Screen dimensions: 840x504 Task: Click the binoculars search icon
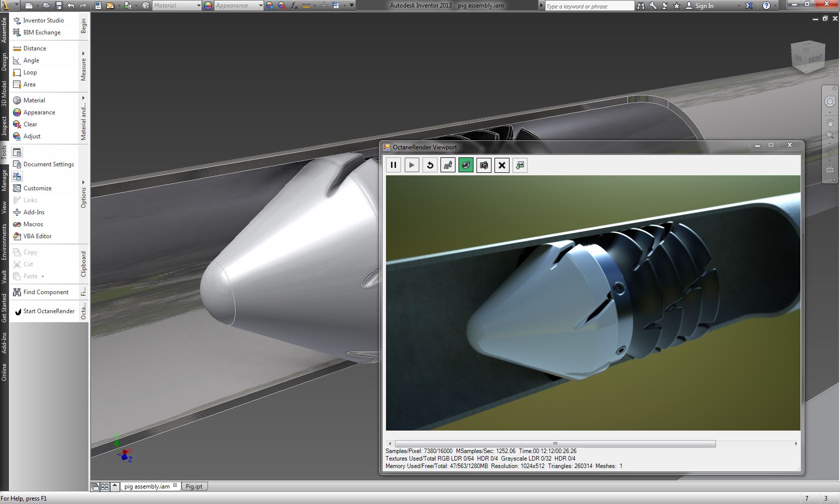[641, 5]
